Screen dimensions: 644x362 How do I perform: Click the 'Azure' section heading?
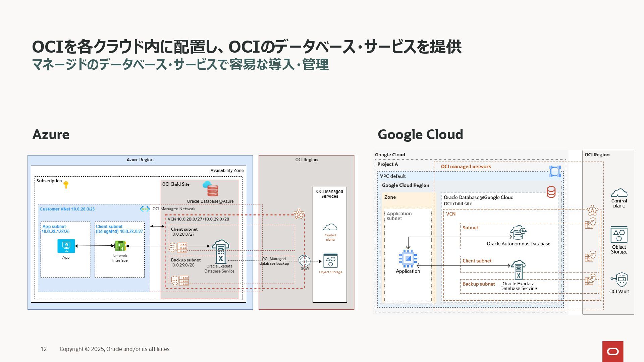(51, 134)
